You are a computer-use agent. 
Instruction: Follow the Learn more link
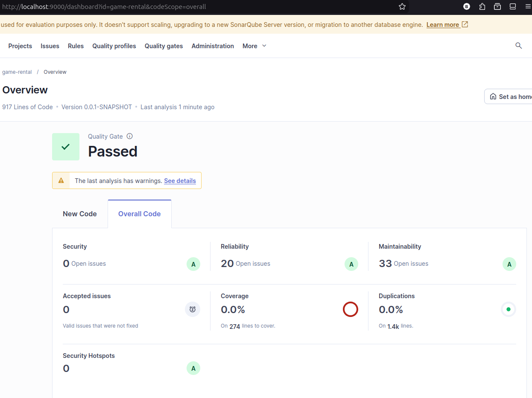click(x=443, y=25)
